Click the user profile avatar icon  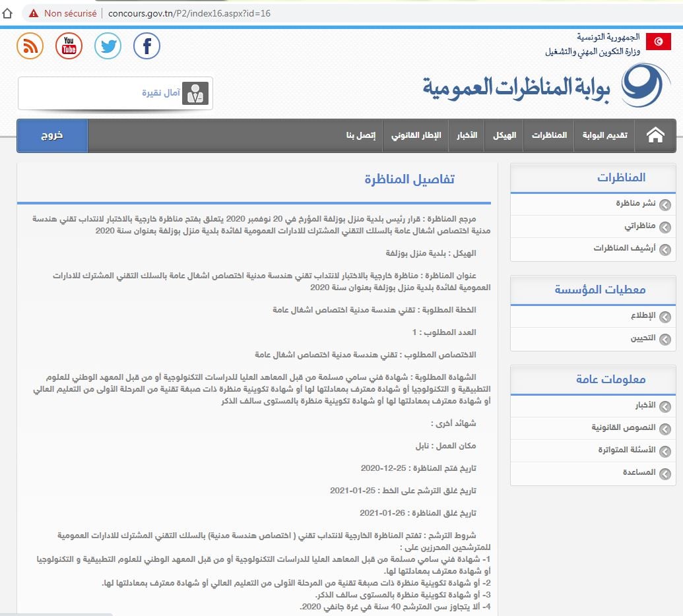[x=195, y=93]
